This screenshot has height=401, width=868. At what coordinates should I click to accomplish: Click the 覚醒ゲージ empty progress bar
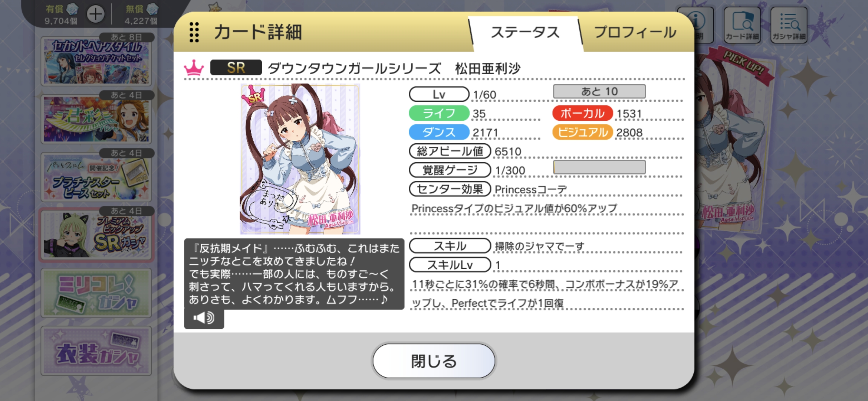point(599,167)
